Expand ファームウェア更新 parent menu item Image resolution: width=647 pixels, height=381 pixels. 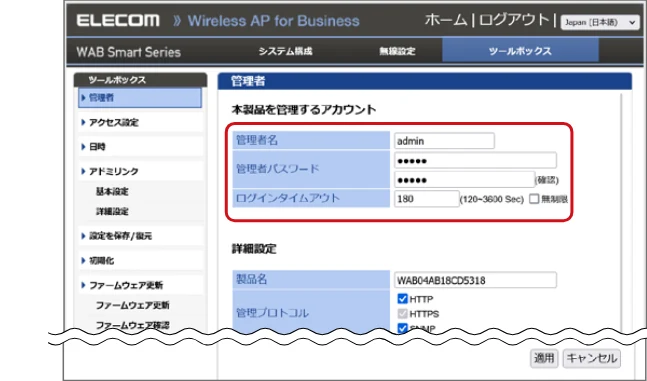(x=140, y=285)
